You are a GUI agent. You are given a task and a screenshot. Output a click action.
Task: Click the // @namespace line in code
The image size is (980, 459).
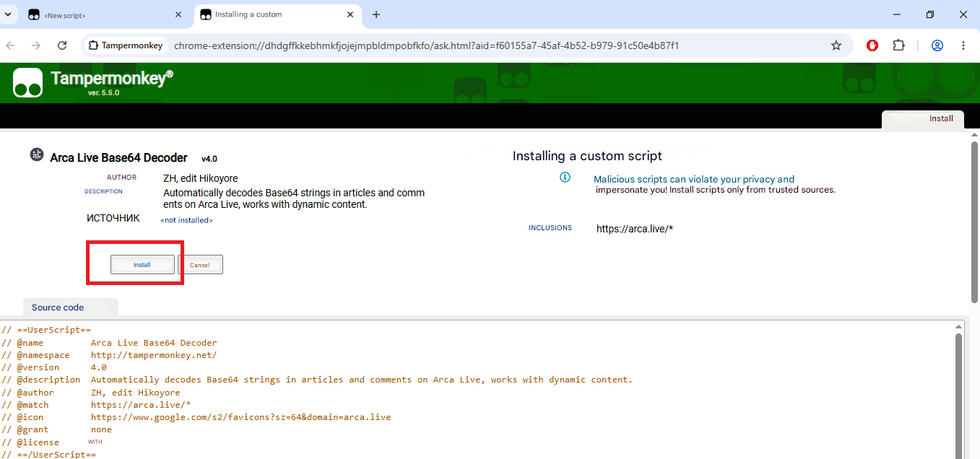pyautogui.click(x=109, y=355)
